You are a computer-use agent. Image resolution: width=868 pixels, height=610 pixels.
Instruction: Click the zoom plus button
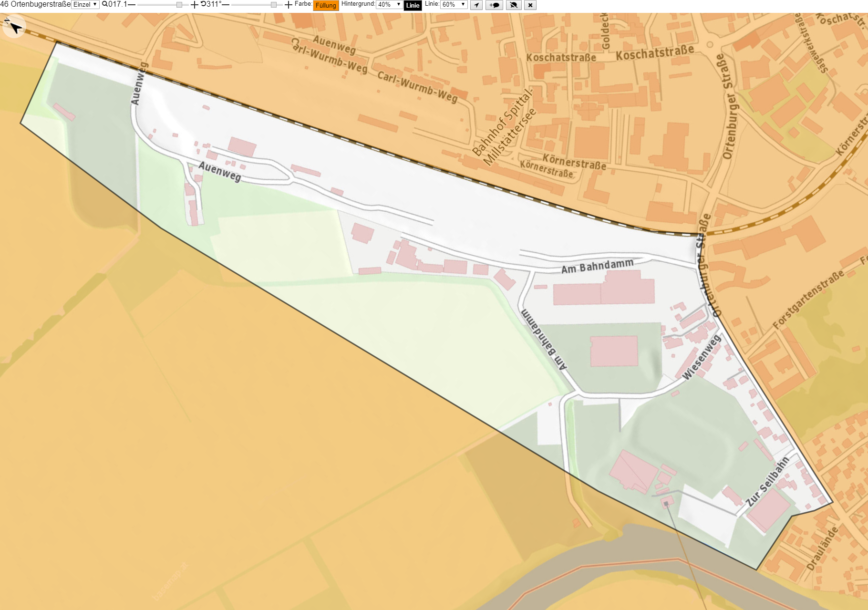click(x=194, y=5)
